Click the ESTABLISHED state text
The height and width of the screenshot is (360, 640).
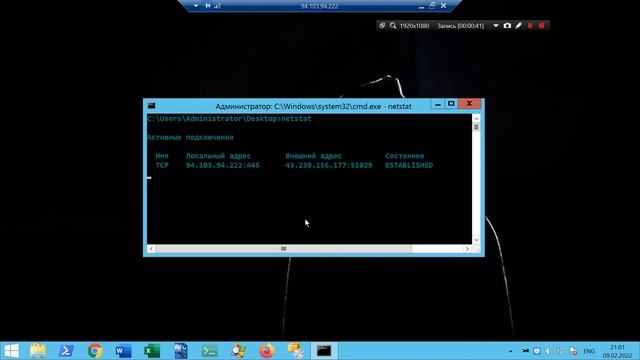[x=409, y=165]
